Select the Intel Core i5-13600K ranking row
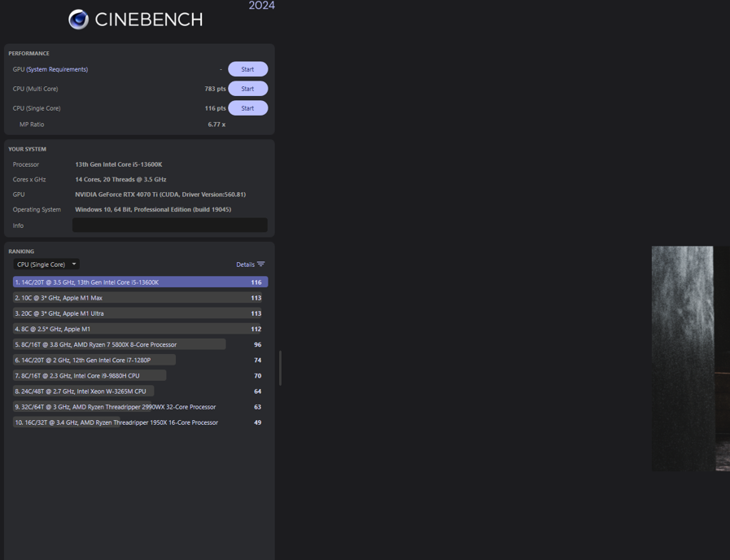The width and height of the screenshot is (730, 560). tap(140, 282)
